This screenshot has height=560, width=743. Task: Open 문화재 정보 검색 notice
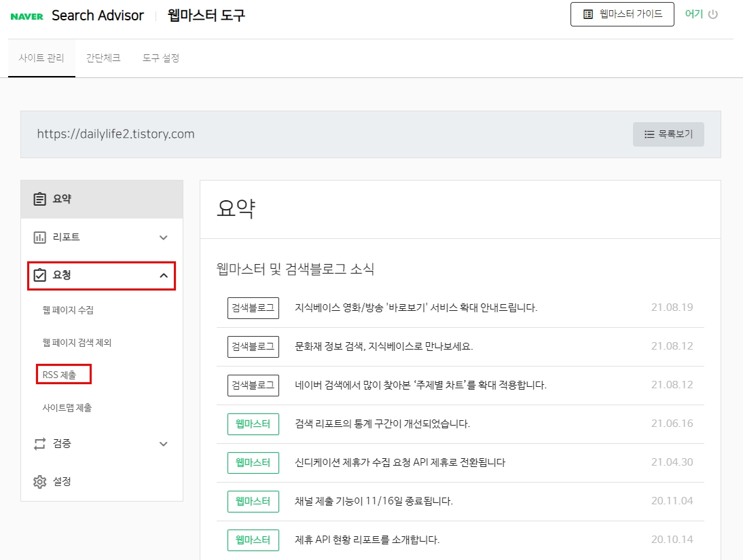[384, 346]
